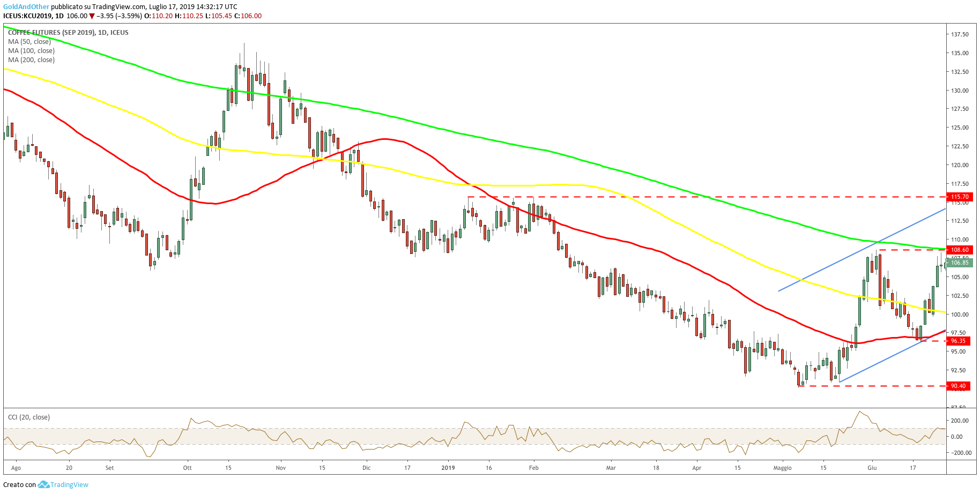Viewport: 980px width, 494px height.
Task: Select the ICEUS:KCU2019 symbol text
Action: [27, 16]
